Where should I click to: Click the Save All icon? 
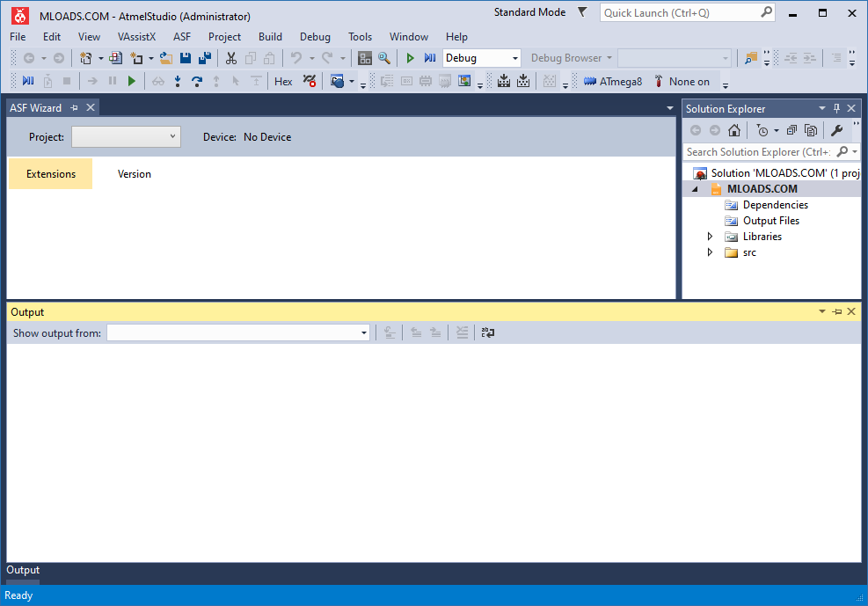point(205,58)
